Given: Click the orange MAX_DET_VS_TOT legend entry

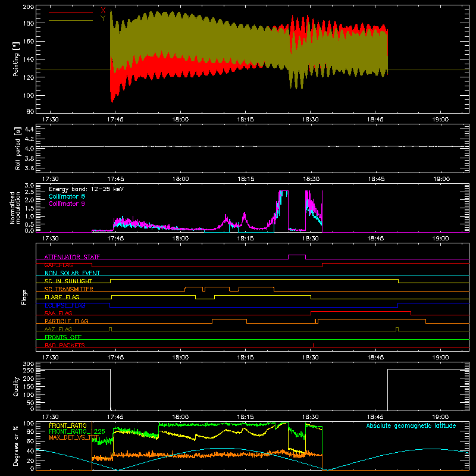Looking at the screenshot, I should [74, 437].
